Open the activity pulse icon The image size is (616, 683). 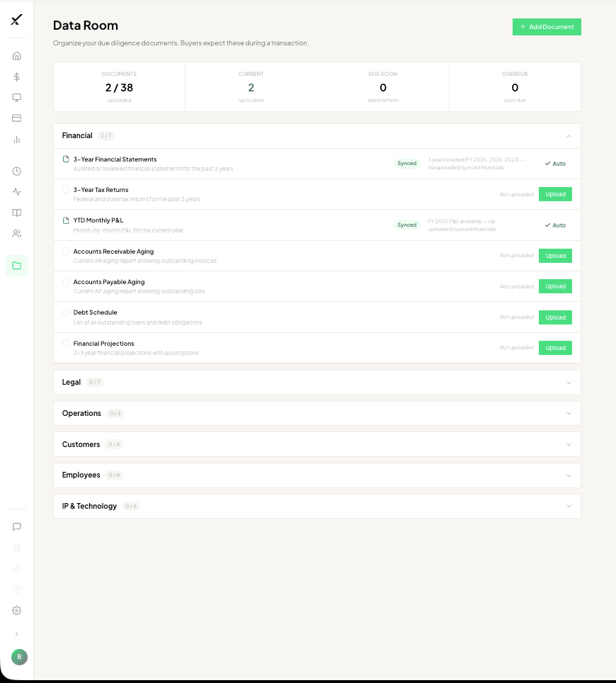tap(16, 192)
